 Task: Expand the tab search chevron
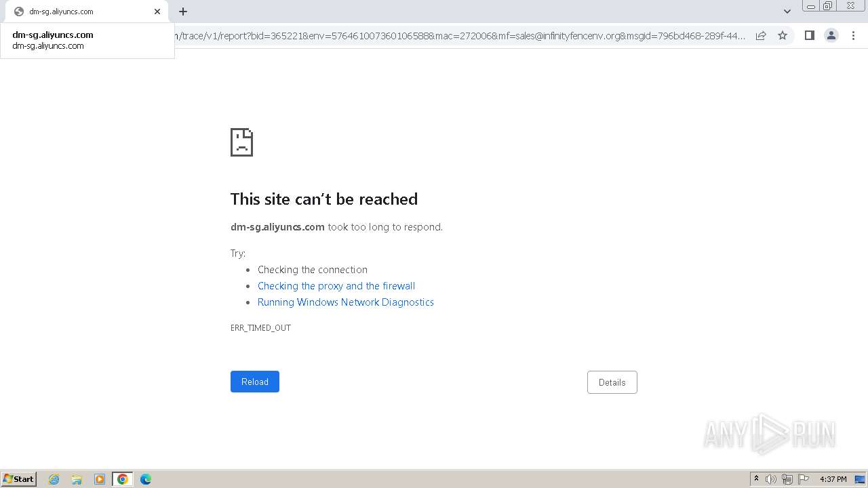coord(787,12)
